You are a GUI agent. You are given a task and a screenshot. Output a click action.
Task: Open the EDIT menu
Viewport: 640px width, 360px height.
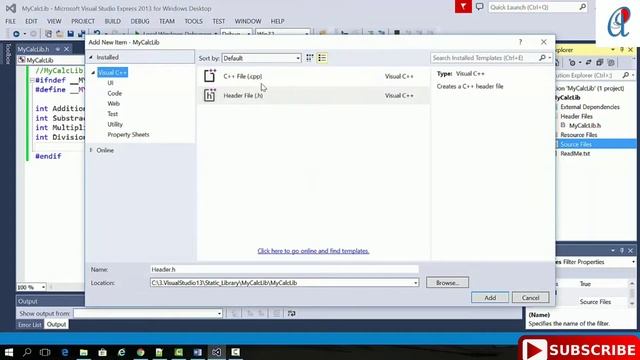click(31, 21)
